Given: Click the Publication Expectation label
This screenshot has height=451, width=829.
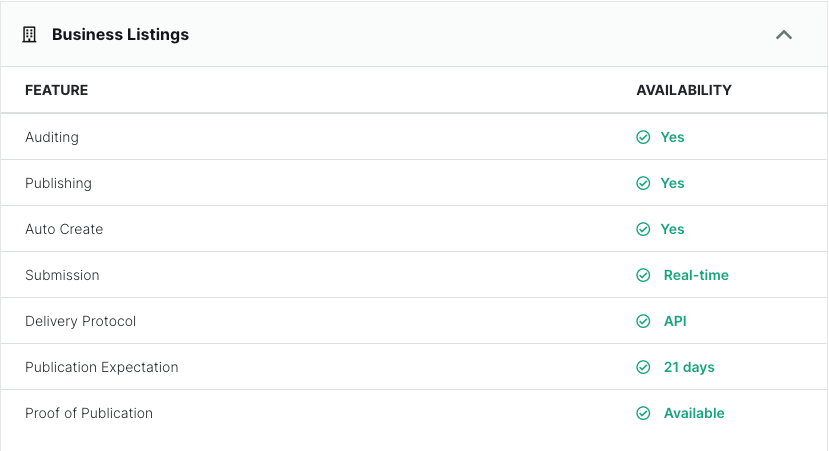Looking at the screenshot, I should click(102, 367).
